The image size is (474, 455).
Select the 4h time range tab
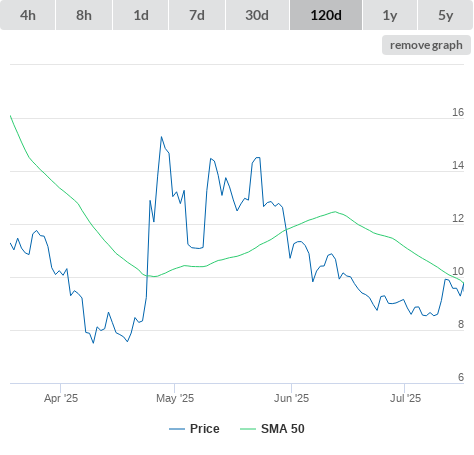[28, 15]
